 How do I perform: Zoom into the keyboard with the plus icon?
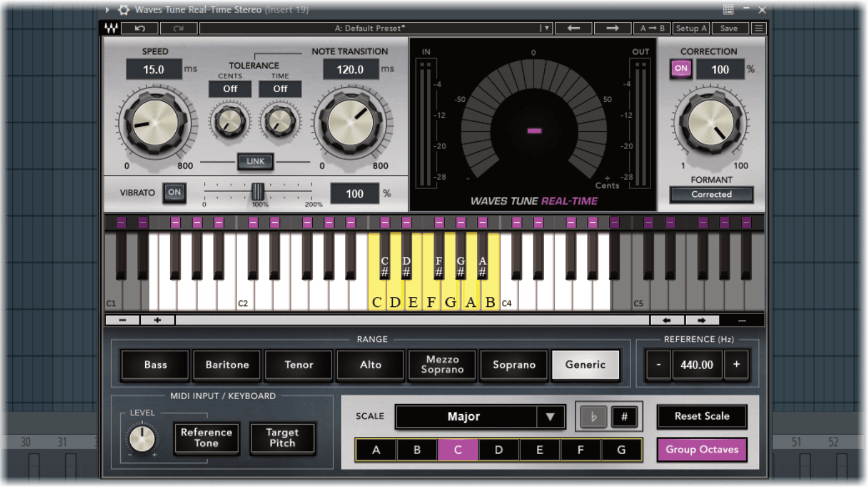coord(157,320)
